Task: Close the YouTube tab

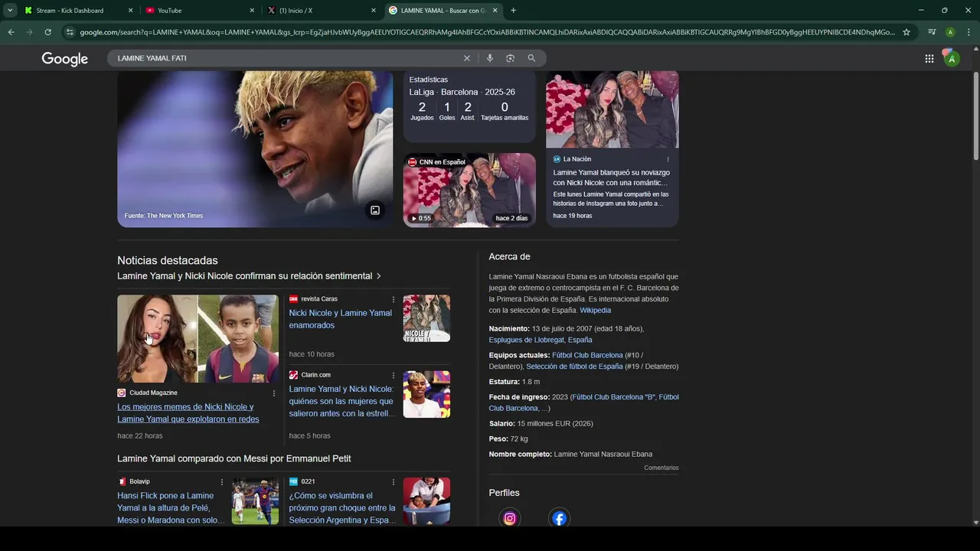Action: tap(252, 11)
